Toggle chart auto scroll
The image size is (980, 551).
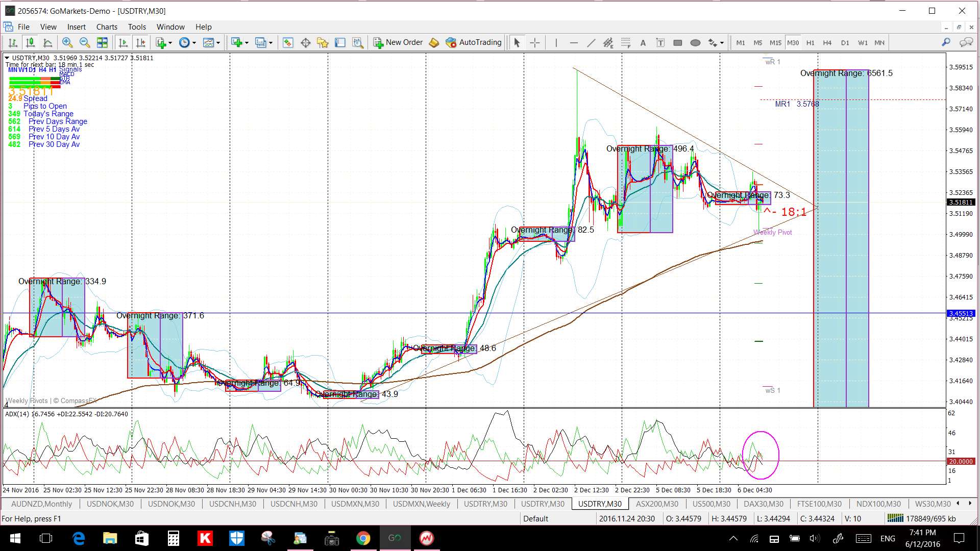[123, 43]
